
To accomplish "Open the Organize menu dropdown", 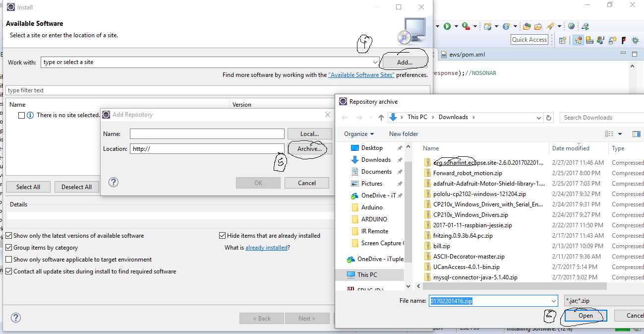I will tap(359, 134).
